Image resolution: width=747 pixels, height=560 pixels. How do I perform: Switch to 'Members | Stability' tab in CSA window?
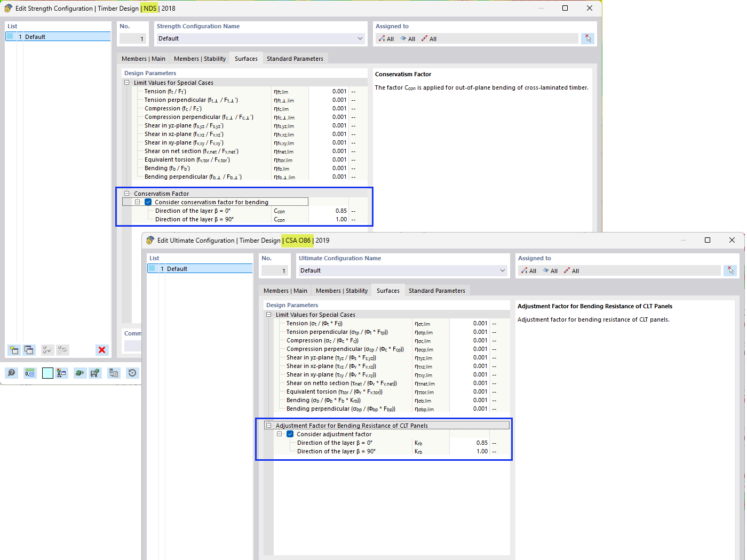click(341, 291)
